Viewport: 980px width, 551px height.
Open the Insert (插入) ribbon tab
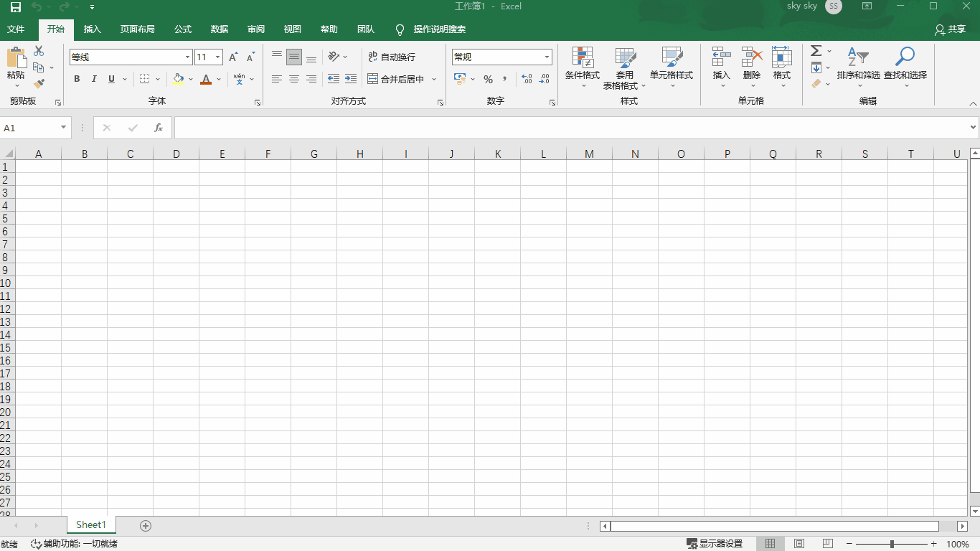point(93,29)
